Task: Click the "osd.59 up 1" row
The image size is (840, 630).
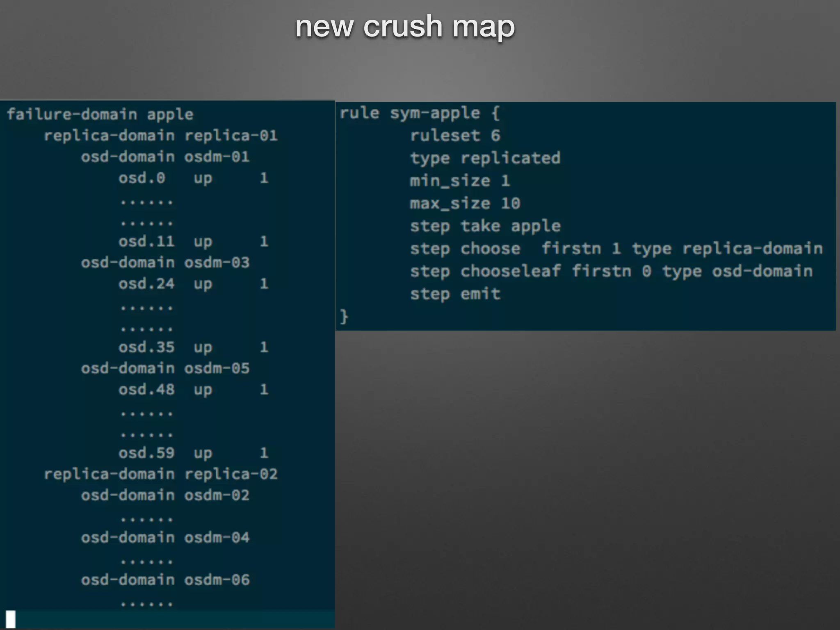Action: coord(194,453)
